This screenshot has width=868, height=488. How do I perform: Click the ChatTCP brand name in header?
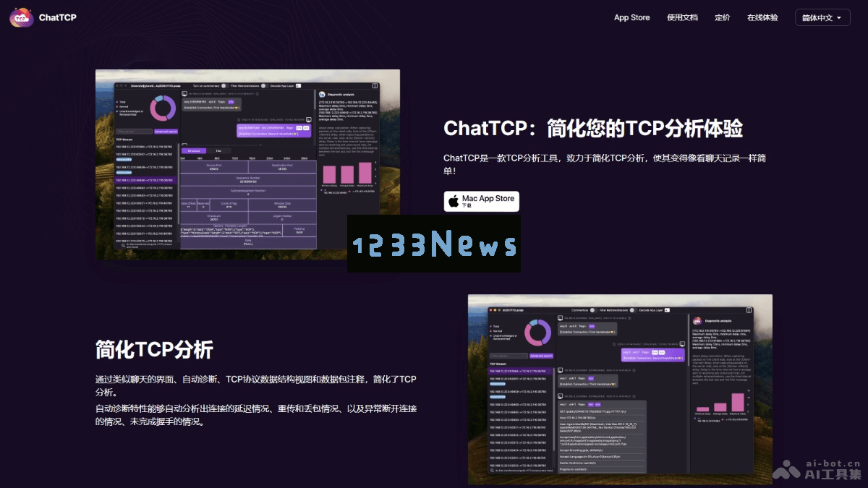pos(58,17)
